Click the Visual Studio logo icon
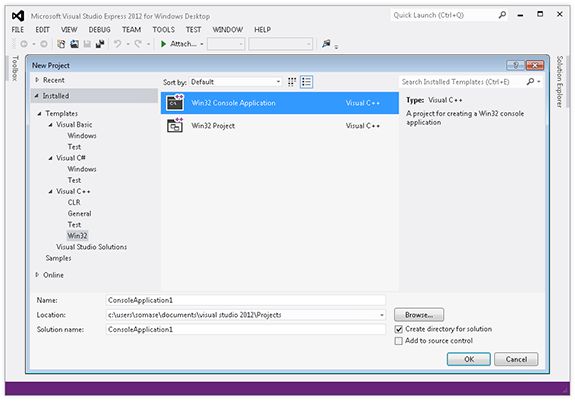The height and width of the screenshot is (401, 575). [x=18, y=16]
